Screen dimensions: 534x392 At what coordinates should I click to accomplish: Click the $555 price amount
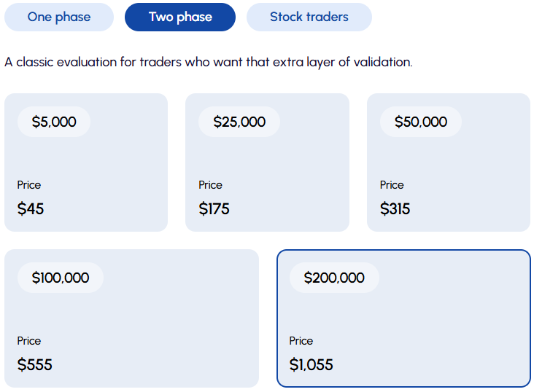tap(35, 365)
